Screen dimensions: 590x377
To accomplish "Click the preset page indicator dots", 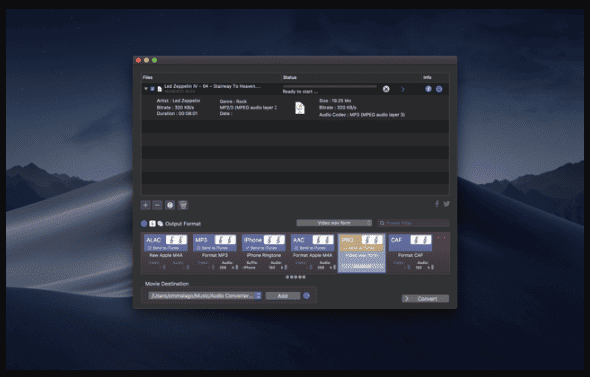I will (x=295, y=277).
